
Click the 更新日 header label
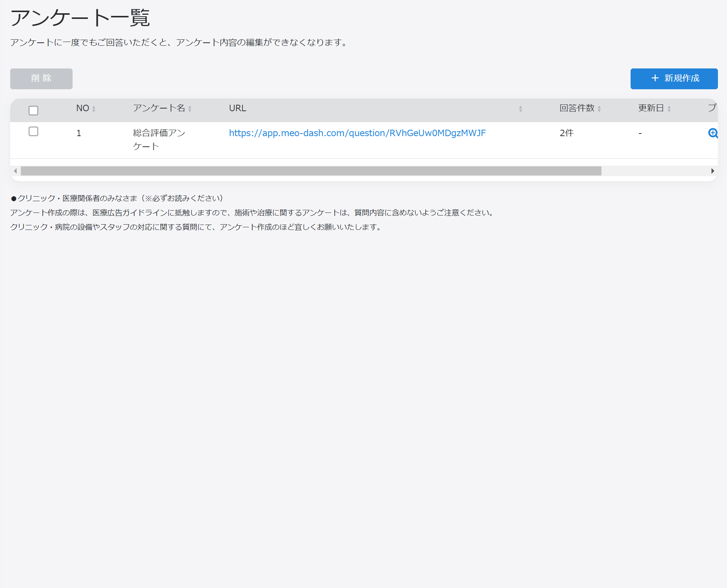click(x=651, y=108)
